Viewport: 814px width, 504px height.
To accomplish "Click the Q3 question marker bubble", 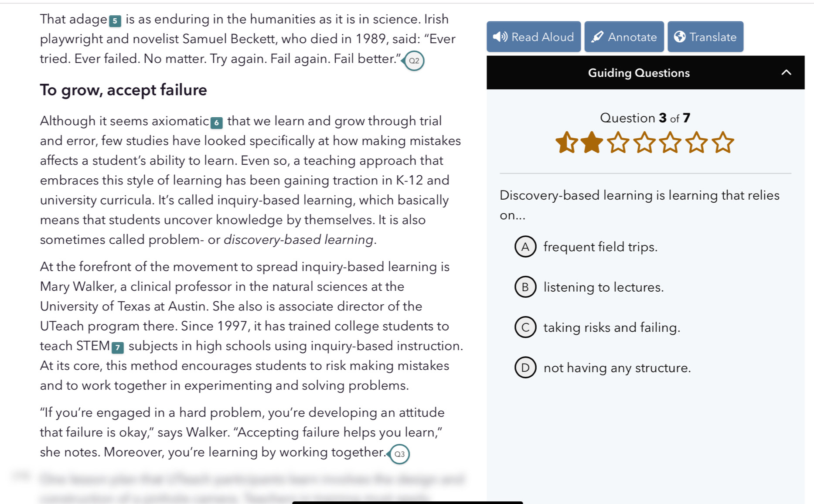I will point(399,454).
